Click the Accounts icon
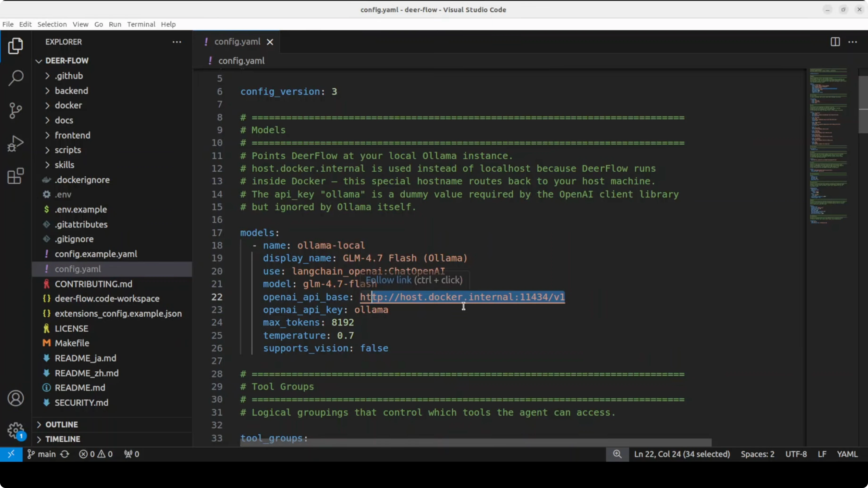 pos(16,398)
